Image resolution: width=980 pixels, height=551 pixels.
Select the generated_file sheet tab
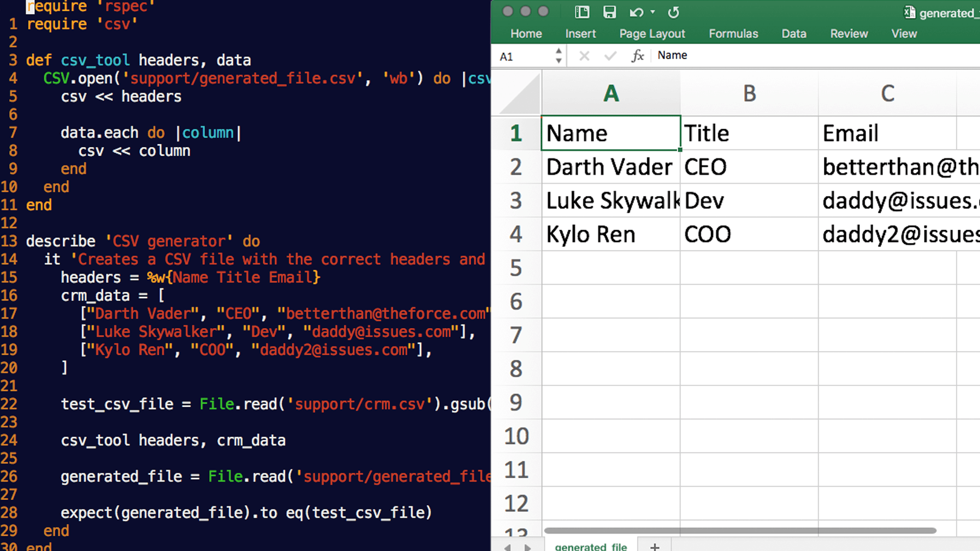[590, 546]
